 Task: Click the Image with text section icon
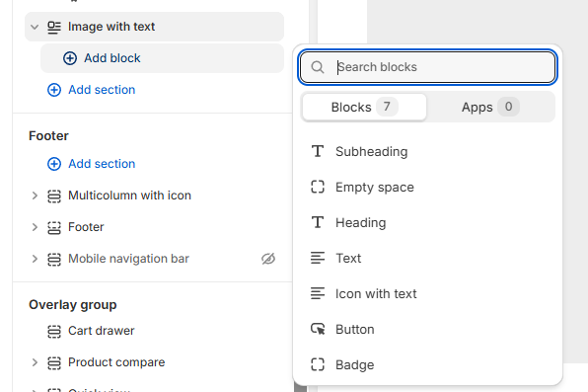coord(54,28)
